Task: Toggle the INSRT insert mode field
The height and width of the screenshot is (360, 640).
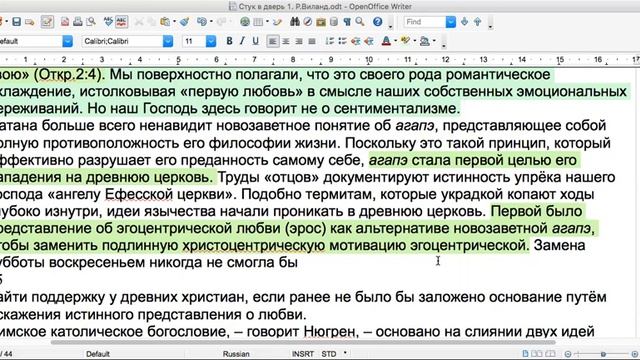Action: click(302, 354)
